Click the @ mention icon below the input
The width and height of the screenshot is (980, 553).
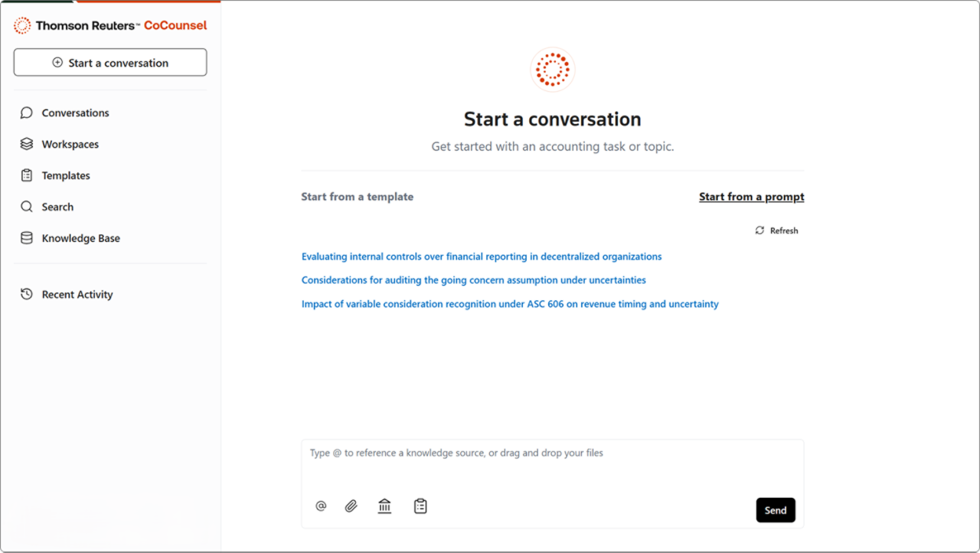click(321, 506)
